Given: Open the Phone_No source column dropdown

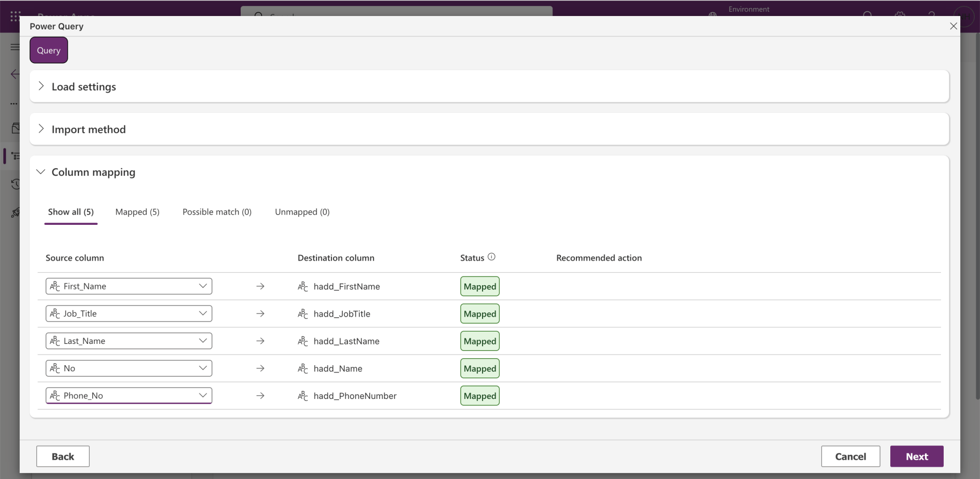Looking at the screenshot, I should 203,396.
